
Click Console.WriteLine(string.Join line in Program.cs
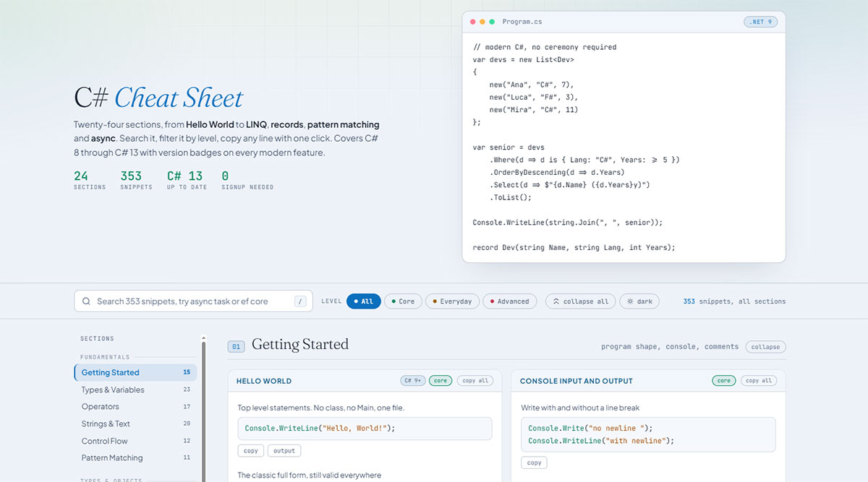(567, 223)
